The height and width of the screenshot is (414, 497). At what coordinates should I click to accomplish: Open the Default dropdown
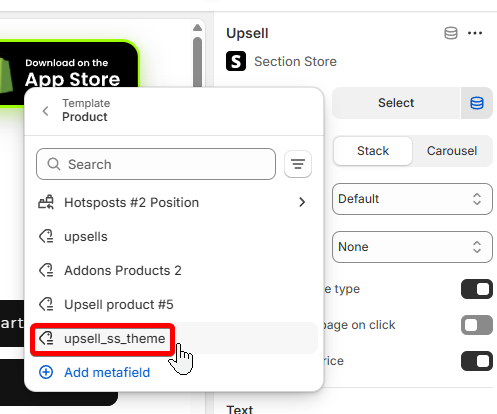pos(412,199)
